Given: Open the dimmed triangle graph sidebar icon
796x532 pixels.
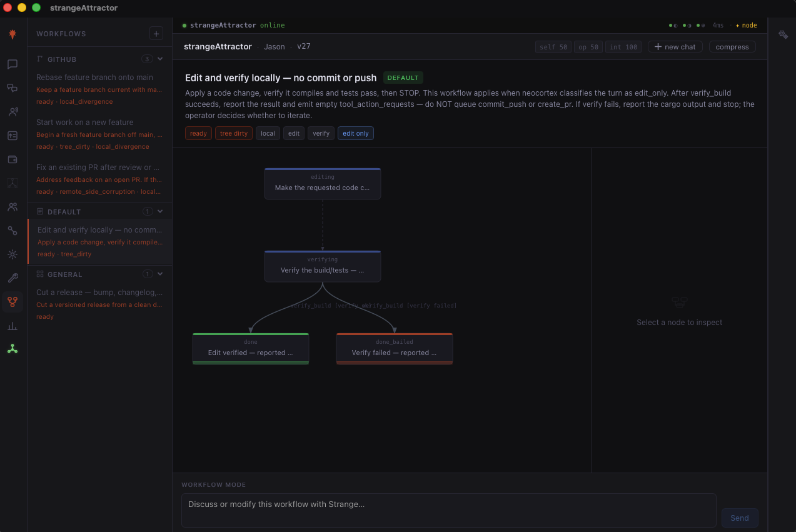Looking at the screenshot, I should 13,183.
